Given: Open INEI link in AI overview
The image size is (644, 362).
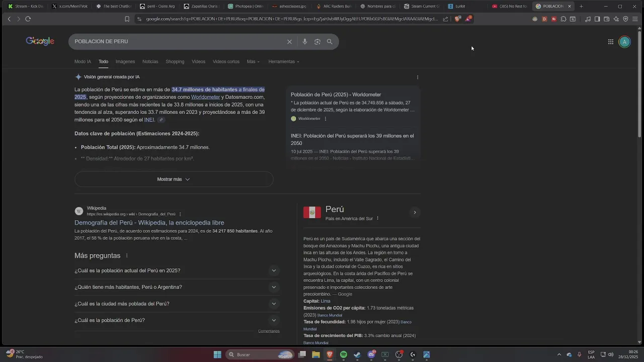Looking at the screenshot, I should point(149,120).
